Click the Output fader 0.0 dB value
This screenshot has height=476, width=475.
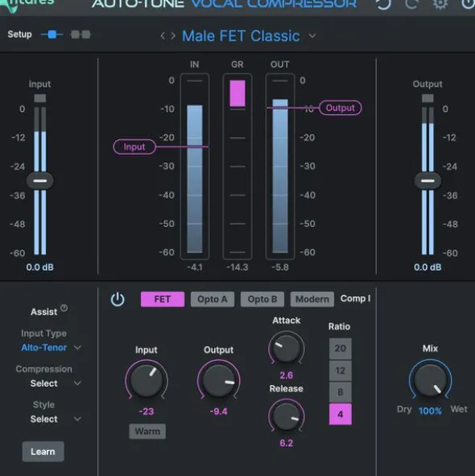[427, 267]
